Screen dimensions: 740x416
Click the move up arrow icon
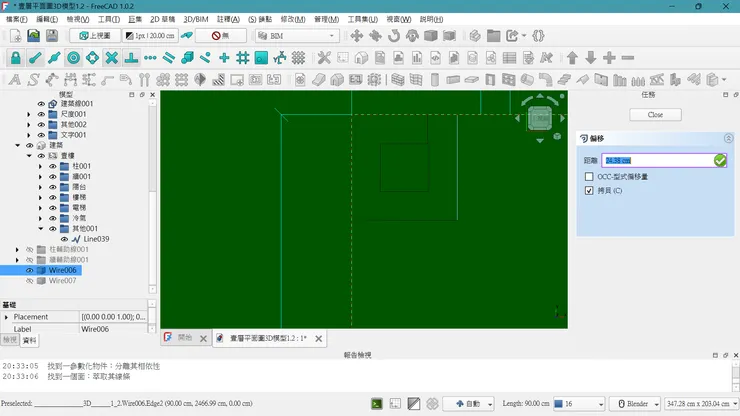click(x=572, y=58)
